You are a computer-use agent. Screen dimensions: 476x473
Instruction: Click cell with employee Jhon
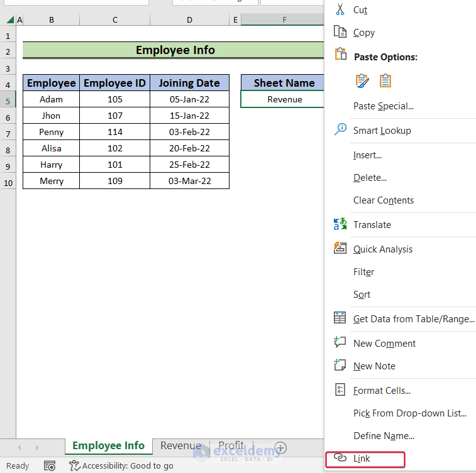click(52, 116)
